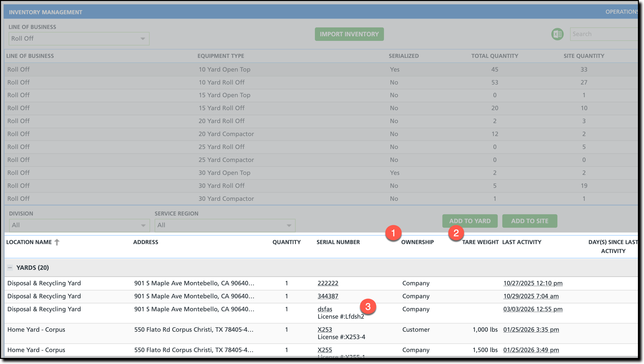Select the 30 Yard Open Top row
Viewport: 644px width, 364px height.
point(224,173)
